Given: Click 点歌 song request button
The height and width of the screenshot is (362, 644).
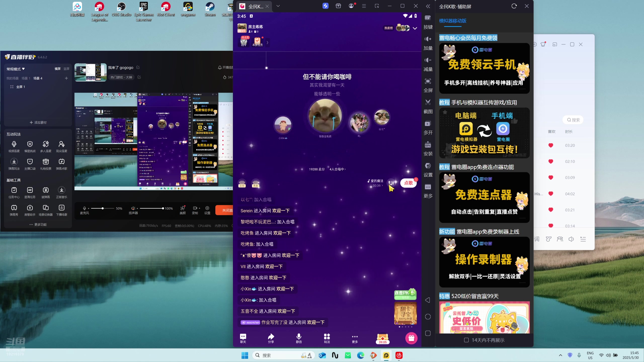Looking at the screenshot, I should (408, 183).
